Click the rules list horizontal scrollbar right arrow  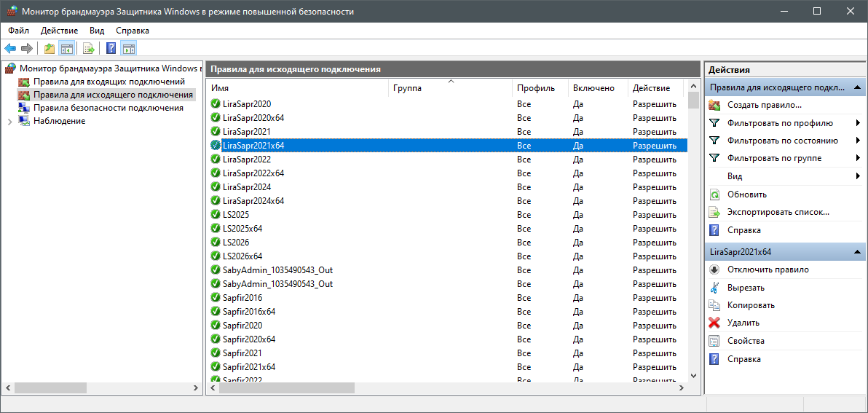tap(683, 388)
